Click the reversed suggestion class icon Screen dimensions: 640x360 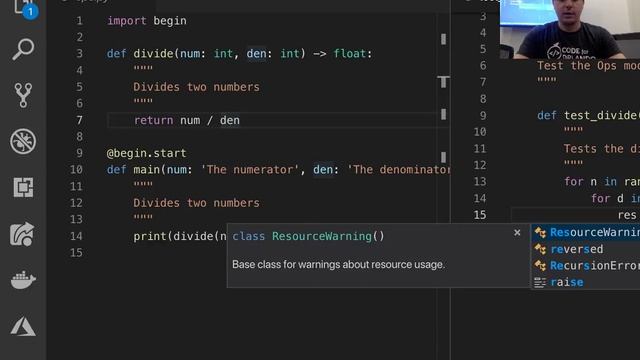coord(540,249)
